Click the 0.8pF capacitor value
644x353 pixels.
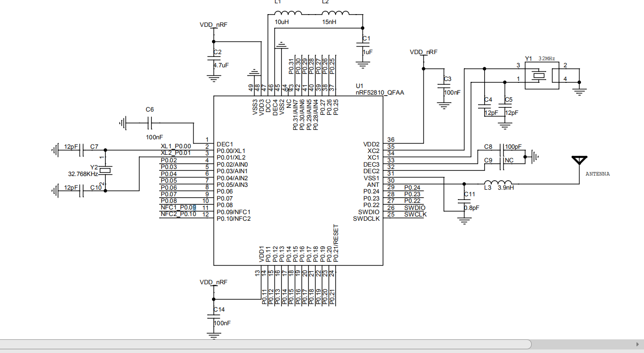coord(471,208)
